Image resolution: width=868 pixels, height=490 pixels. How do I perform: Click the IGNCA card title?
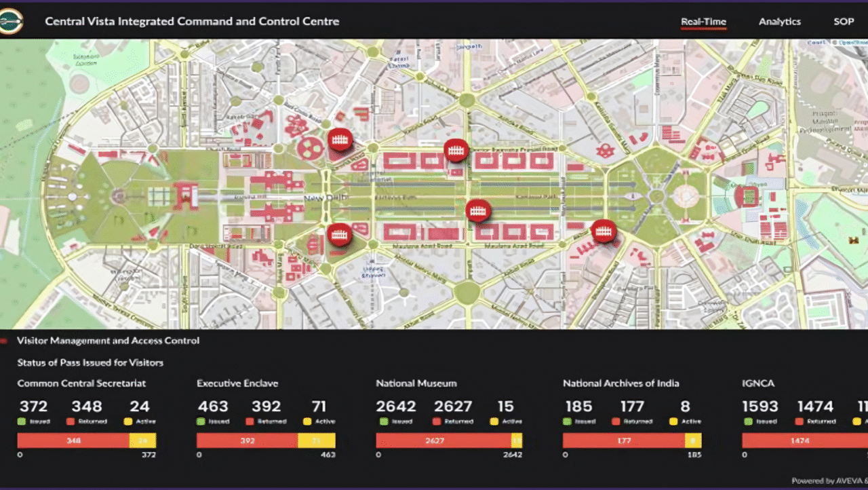coord(758,383)
